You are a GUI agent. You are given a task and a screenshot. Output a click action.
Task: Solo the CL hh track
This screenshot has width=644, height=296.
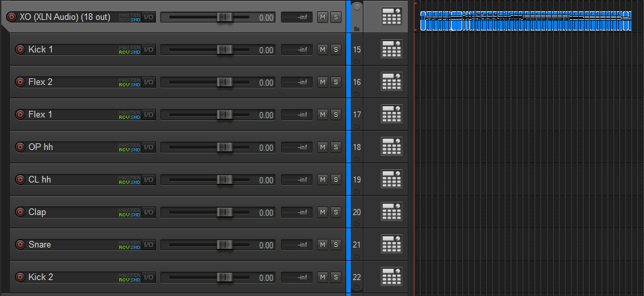coord(336,180)
